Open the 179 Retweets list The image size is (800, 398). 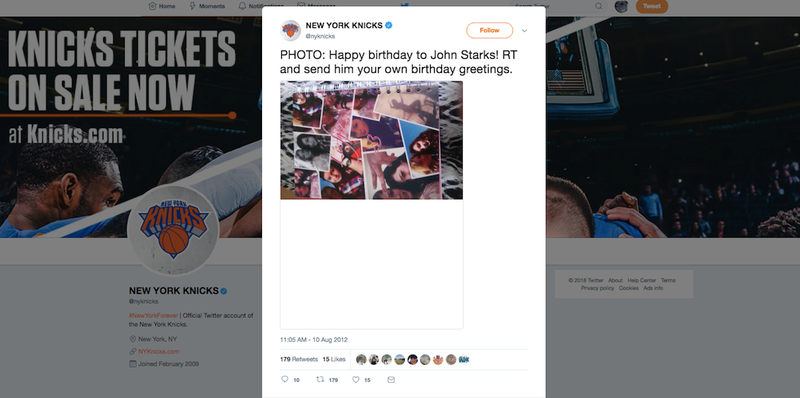click(x=298, y=359)
